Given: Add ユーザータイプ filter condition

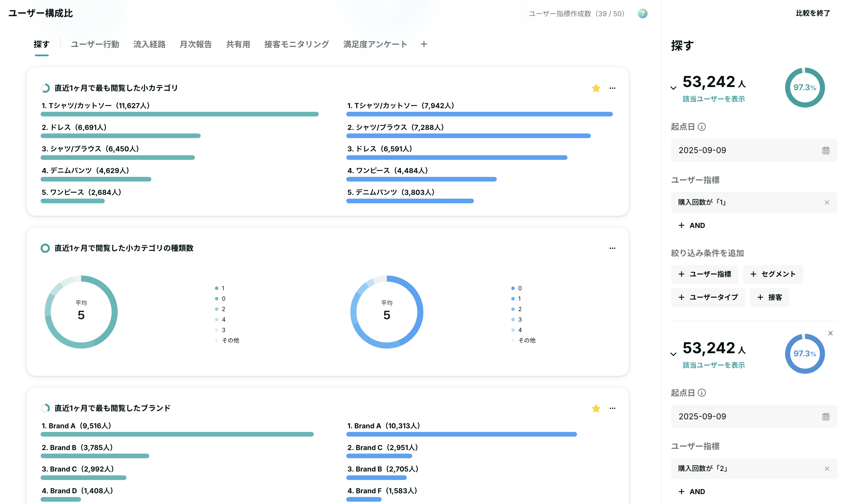Looking at the screenshot, I should [x=708, y=298].
